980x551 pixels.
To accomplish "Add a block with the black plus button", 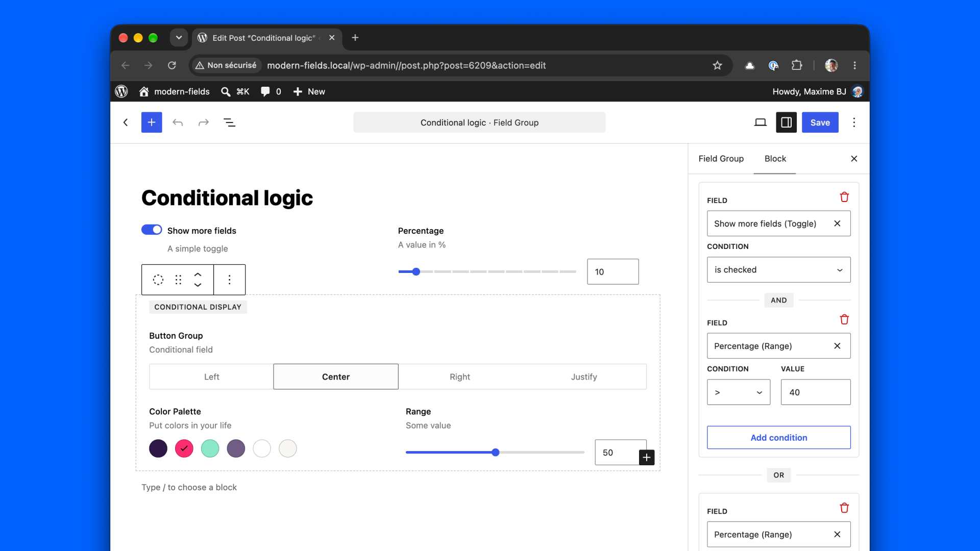I will click(x=647, y=458).
